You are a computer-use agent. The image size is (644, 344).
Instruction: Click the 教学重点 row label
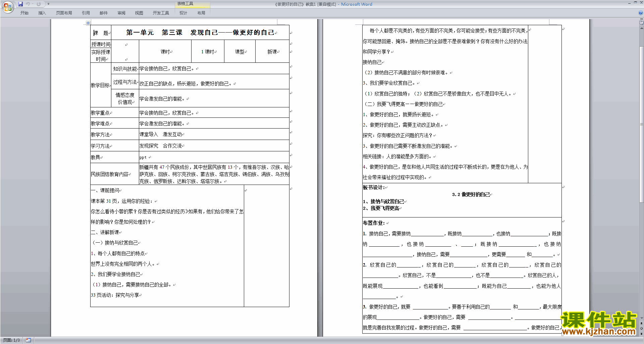click(101, 113)
